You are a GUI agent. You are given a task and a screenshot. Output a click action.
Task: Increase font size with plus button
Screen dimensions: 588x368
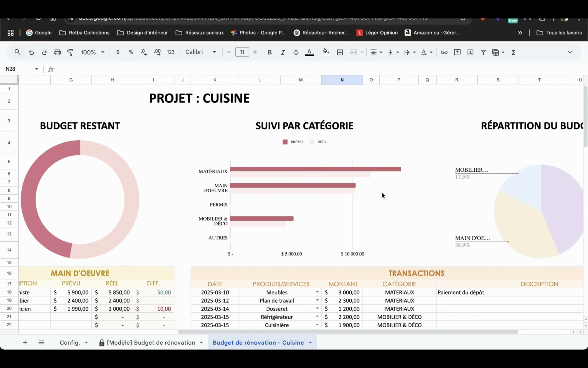[x=255, y=52]
